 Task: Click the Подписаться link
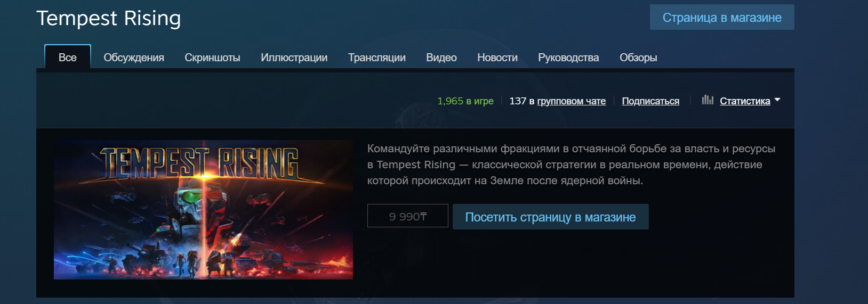click(650, 101)
